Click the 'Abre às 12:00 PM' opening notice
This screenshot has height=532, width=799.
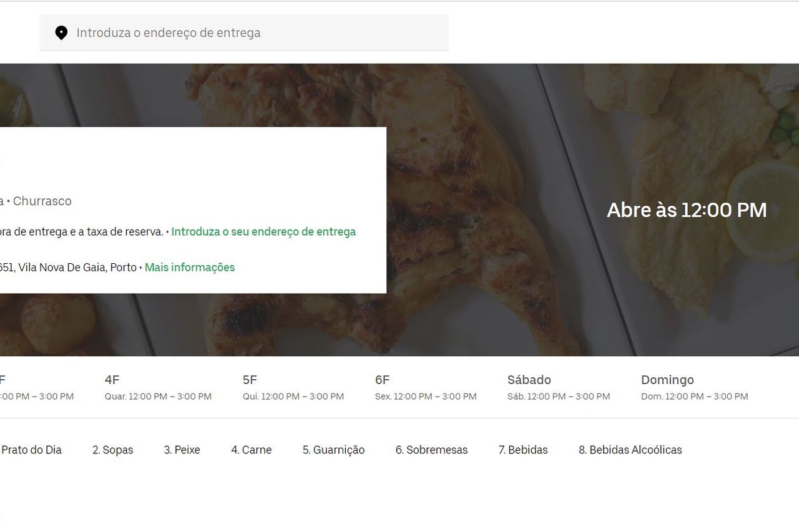click(687, 210)
